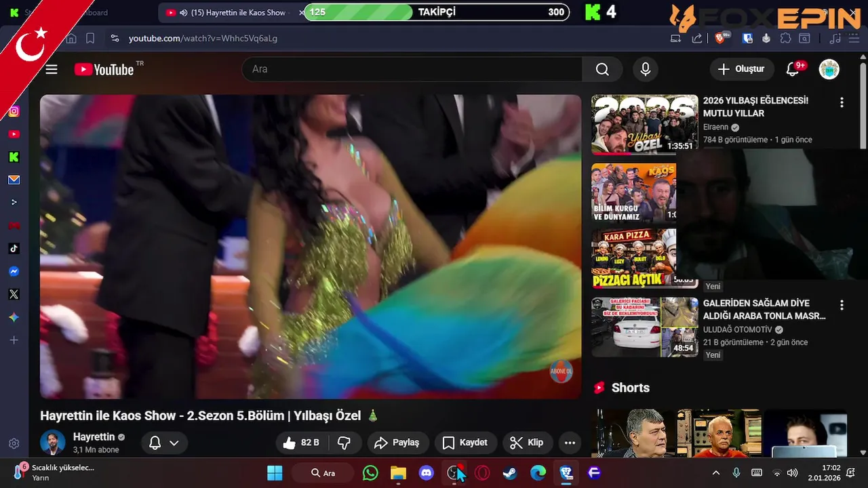Open YouTube notifications bell
Image resolution: width=868 pixels, height=488 pixels.
click(x=793, y=69)
